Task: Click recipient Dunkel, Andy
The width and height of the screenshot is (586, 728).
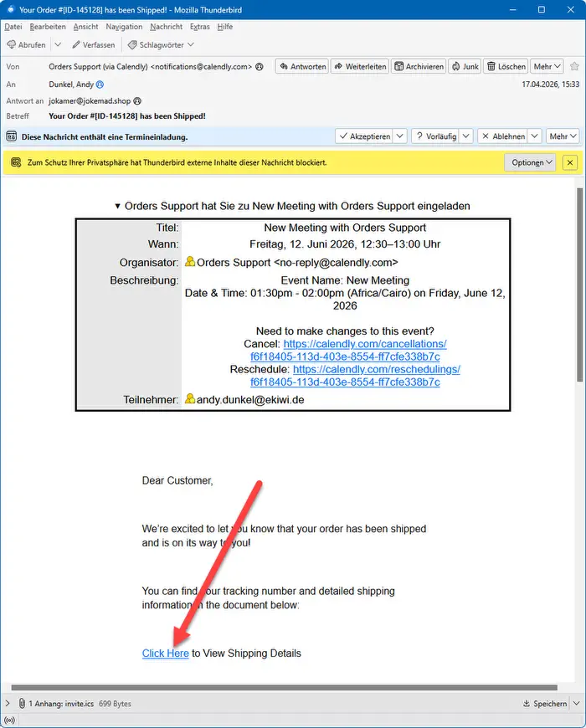Action: pyautogui.click(x=71, y=84)
